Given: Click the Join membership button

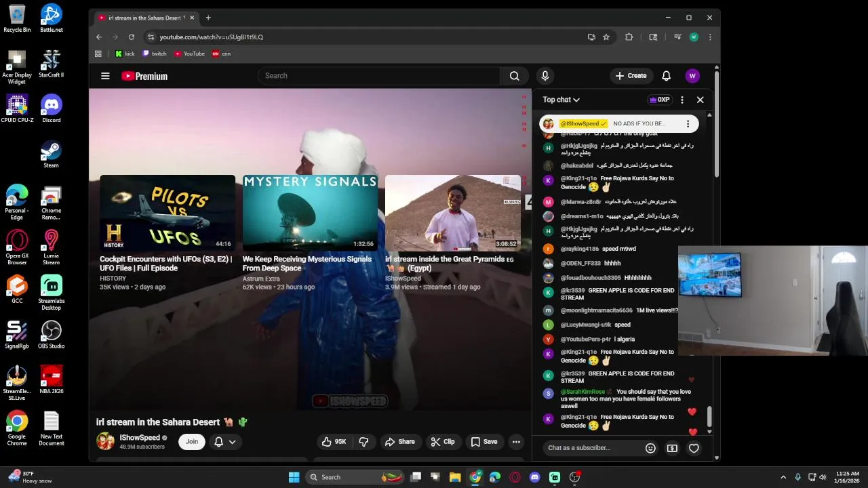Looking at the screenshot, I should pos(192,442).
